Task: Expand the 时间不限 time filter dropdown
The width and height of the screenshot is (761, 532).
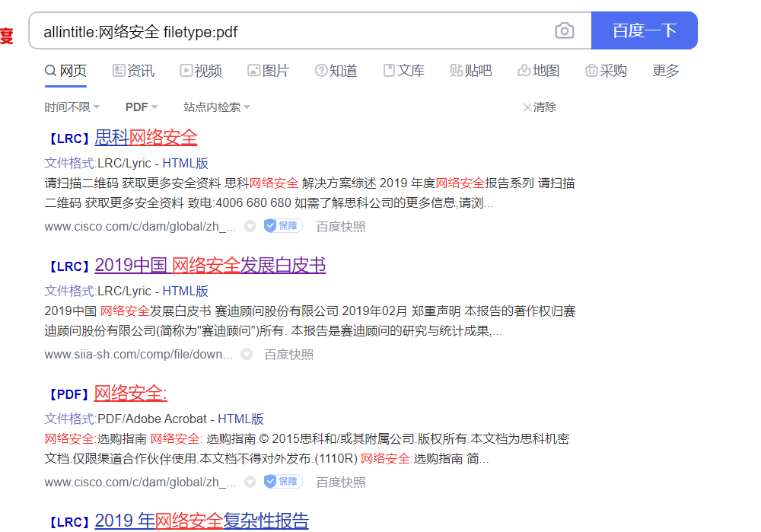Action: pyautogui.click(x=72, y=107)
